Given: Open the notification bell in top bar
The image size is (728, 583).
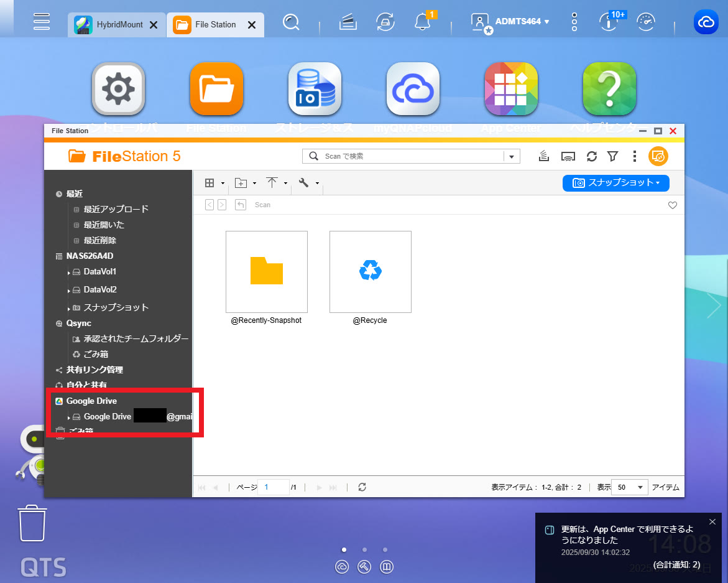Looking at the screenshot, I should (x=423, y=22).
